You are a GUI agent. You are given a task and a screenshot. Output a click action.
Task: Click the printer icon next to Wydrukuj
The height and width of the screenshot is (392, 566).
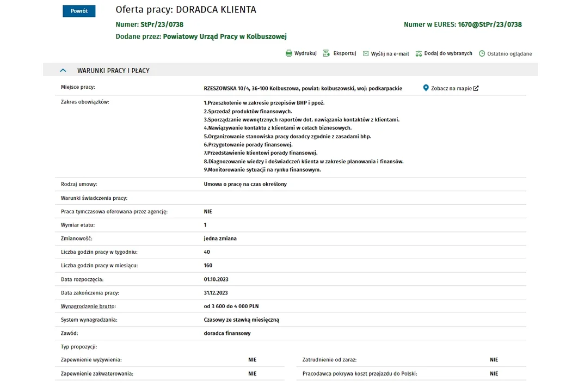289,53
